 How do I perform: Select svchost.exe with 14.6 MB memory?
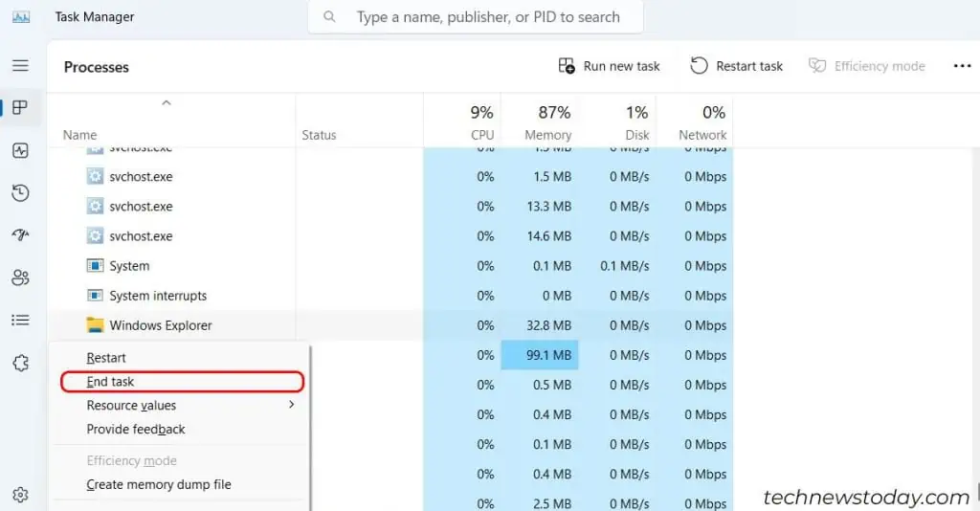point(141,236)
